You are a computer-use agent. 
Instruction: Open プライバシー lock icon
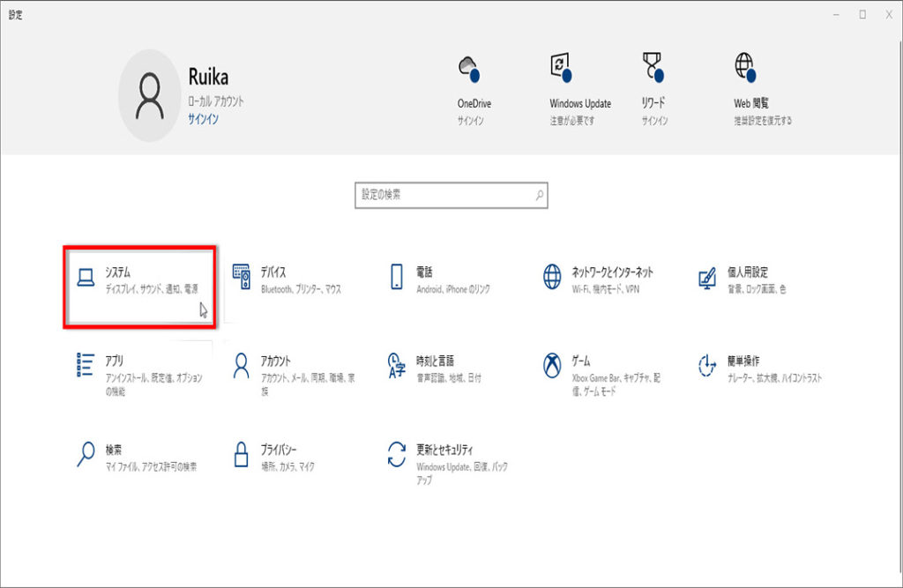(x=241, y=454)
